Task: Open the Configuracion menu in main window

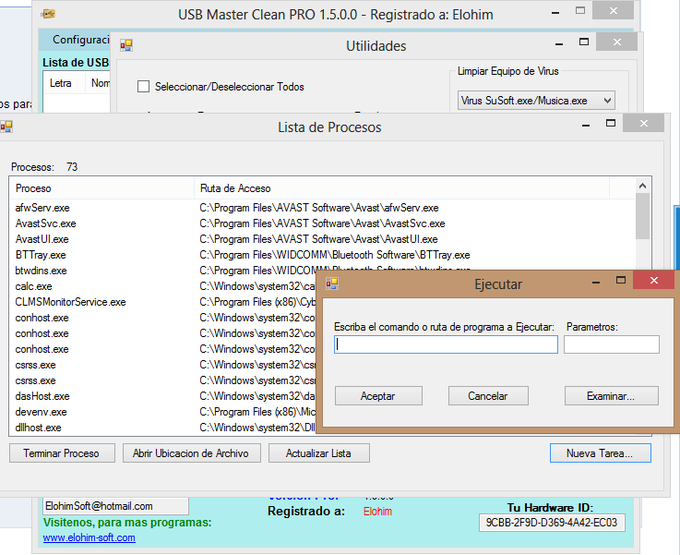Action: point(81,39)
